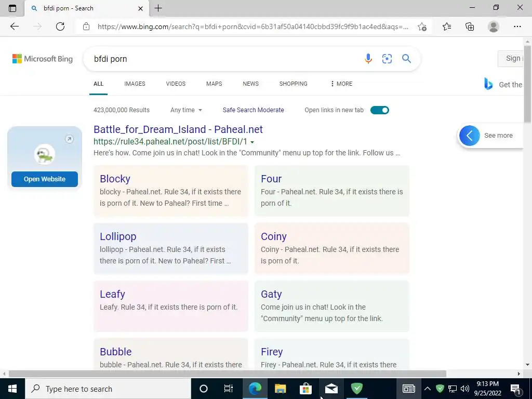Viewport: 532px width, 399px height.
Task: Open network status tray icon
Action: pos(453,389)
